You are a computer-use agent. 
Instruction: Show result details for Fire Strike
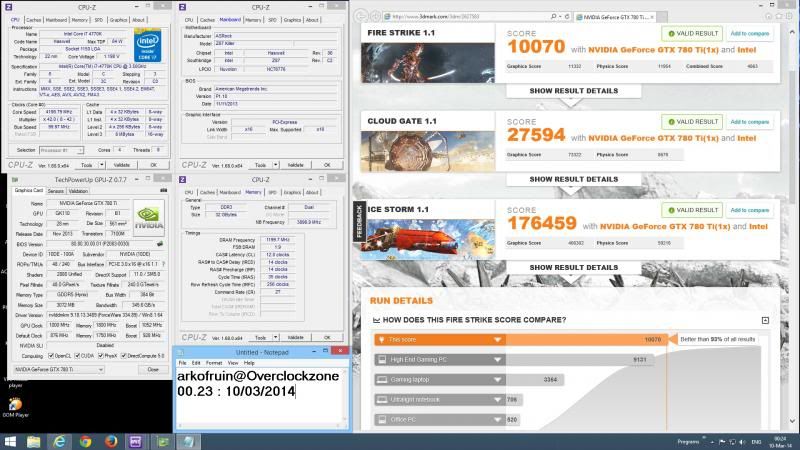tap(573, 90)
